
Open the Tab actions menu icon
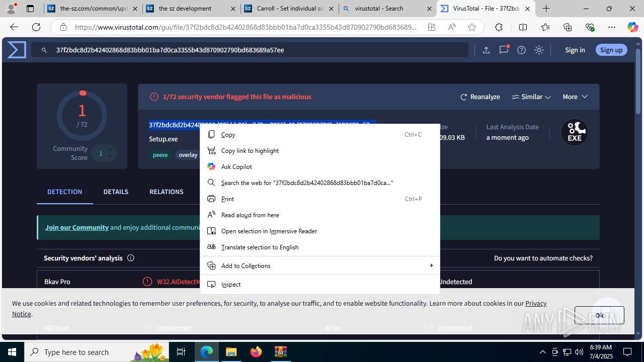(x=30, y=9)
